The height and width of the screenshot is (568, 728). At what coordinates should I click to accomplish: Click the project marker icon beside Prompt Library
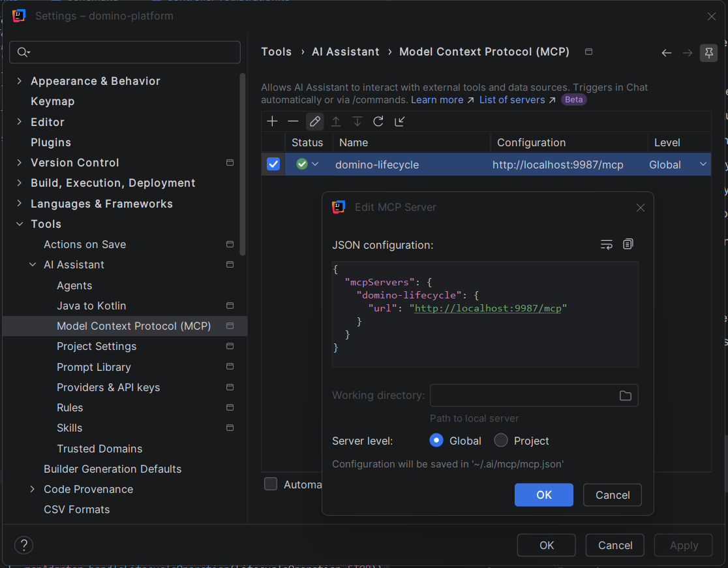[230, 367]
